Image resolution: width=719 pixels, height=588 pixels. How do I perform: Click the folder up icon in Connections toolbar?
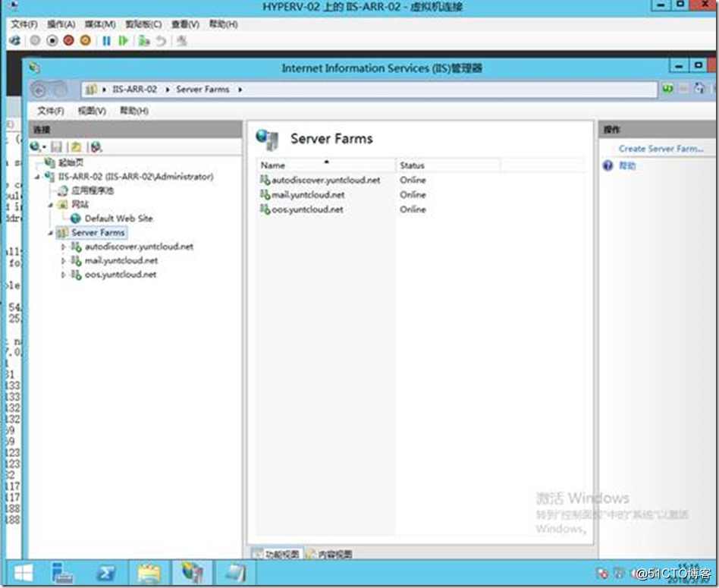point(76,146)
